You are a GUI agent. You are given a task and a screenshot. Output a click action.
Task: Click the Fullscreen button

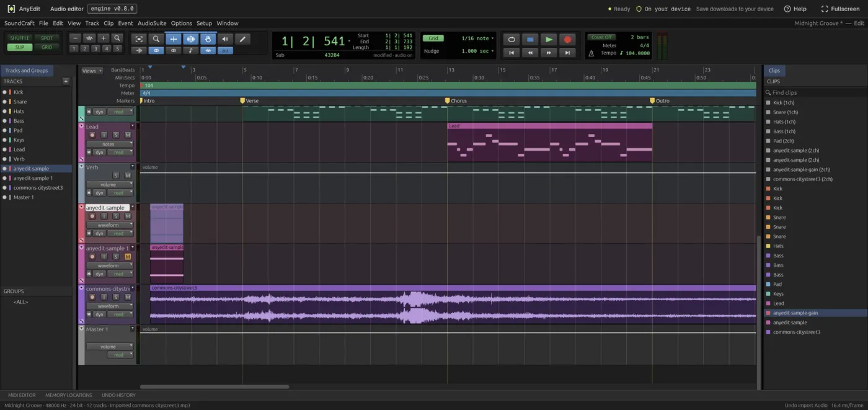click(x=840, y=9)
